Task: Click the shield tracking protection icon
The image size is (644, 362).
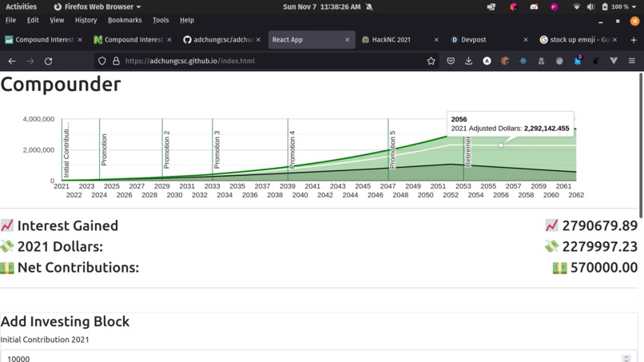Action: tap(101, 61)
